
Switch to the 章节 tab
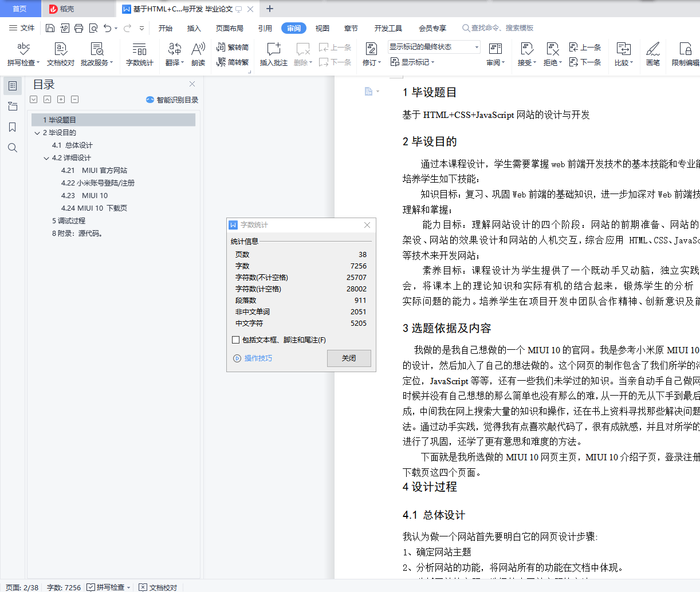[x=351, y=28]
